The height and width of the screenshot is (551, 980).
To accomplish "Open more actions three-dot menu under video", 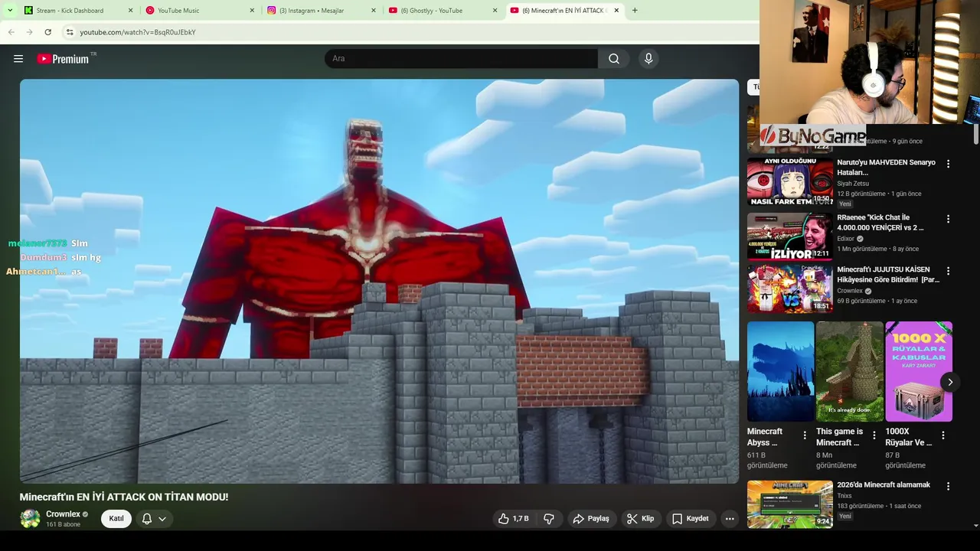I will (730, 519).
